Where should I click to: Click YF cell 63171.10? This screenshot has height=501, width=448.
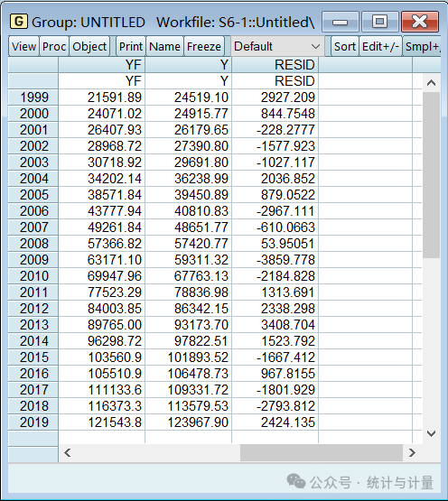coord(102,260)
